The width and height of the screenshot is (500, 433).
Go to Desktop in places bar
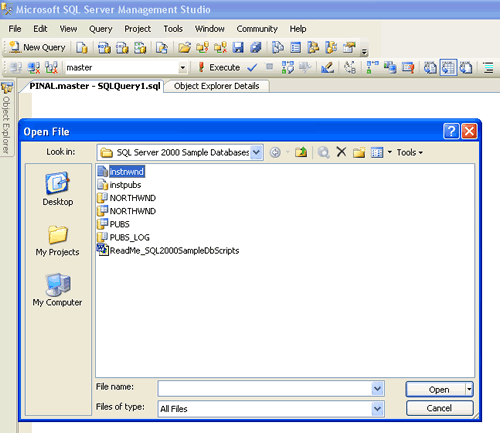point(58,189)
